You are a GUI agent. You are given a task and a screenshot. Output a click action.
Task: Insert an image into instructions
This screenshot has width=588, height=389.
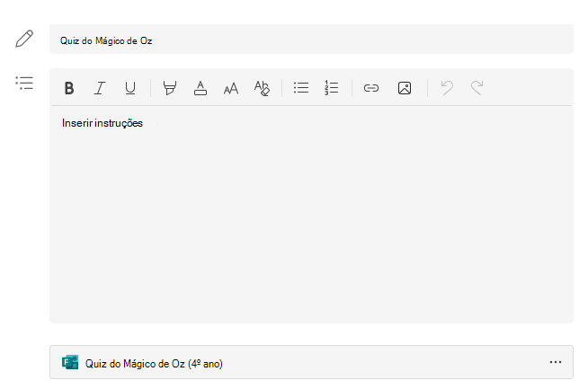click(405, 88)
